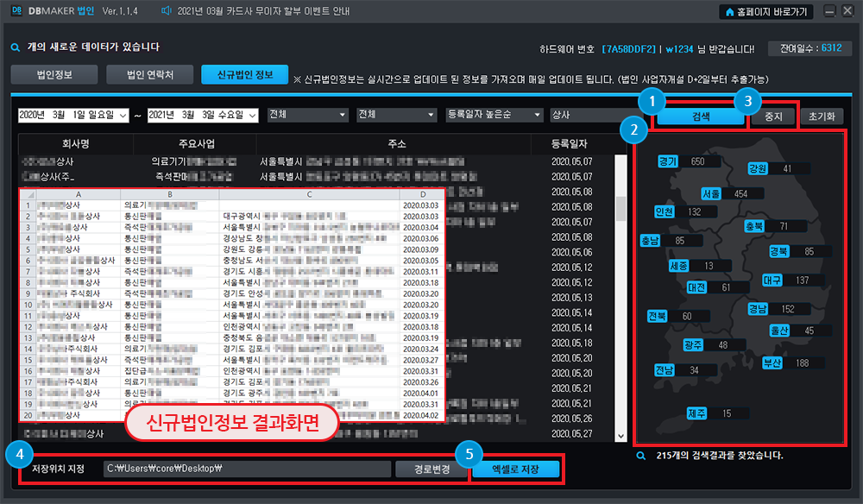This screenshot has height=504, width=863.
Task: Minimize the DBMAKER window
Action: [829, 11]
